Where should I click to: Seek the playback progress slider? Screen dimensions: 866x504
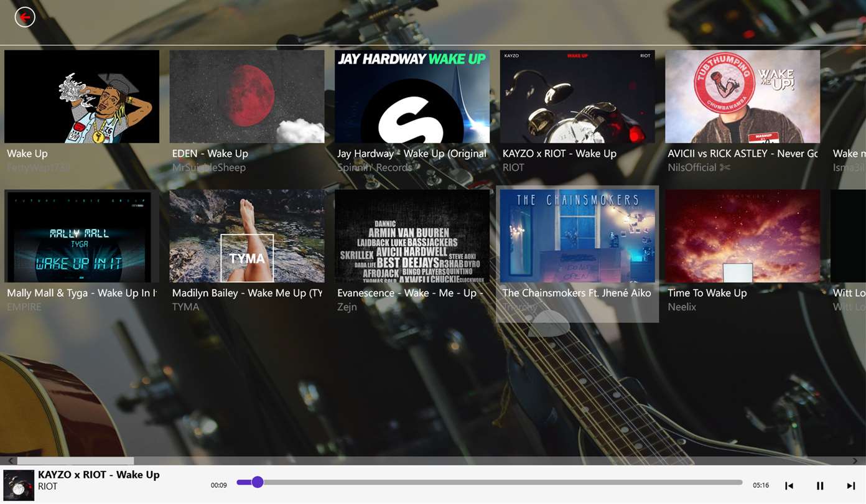[x=490, y=482]
